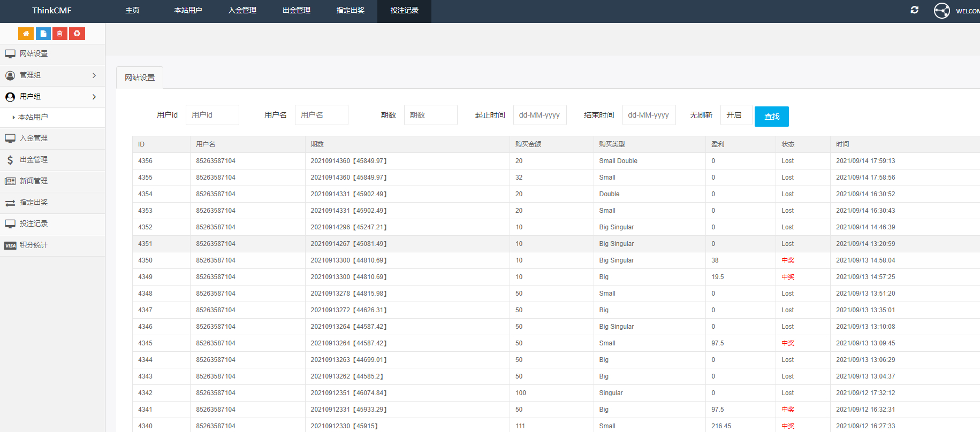Screen dimensions: 980x432
Task: Select the 网站设置 tab above filters
Action: (x=140, y=78)
